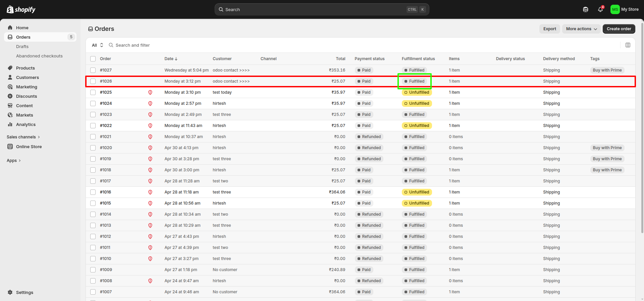Image resolution: width=644 pixels, height=301 pixels.
Task: Select the checkbox for order #1027
Action: click(x=93, y=70)
